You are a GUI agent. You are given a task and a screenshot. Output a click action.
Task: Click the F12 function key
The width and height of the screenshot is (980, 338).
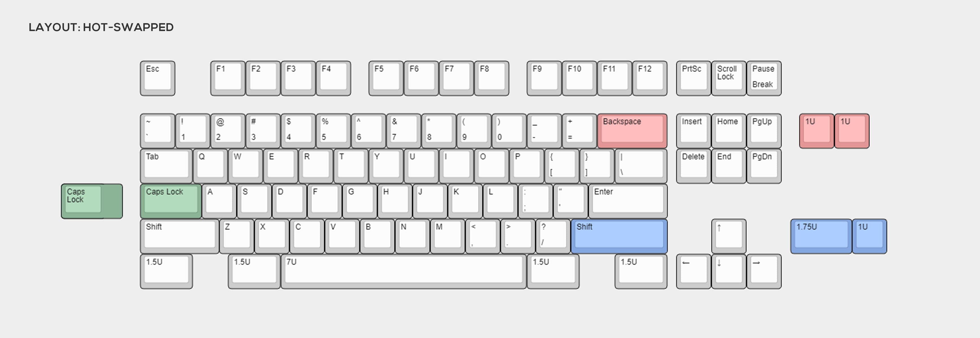651,76
